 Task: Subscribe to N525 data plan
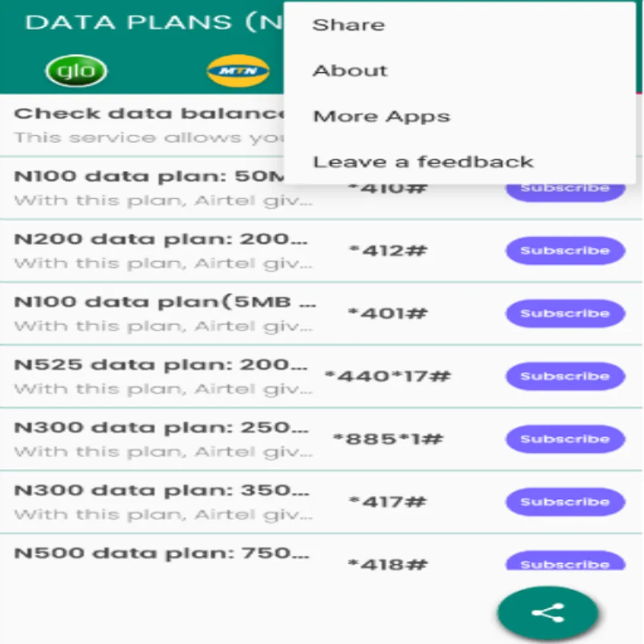click(565, 376)
